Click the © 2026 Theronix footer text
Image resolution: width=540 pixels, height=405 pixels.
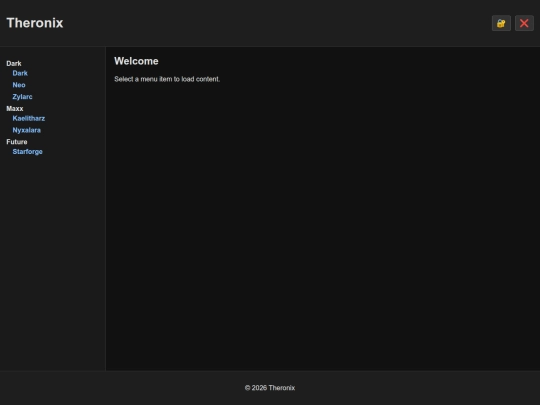(x=270, y=388)
